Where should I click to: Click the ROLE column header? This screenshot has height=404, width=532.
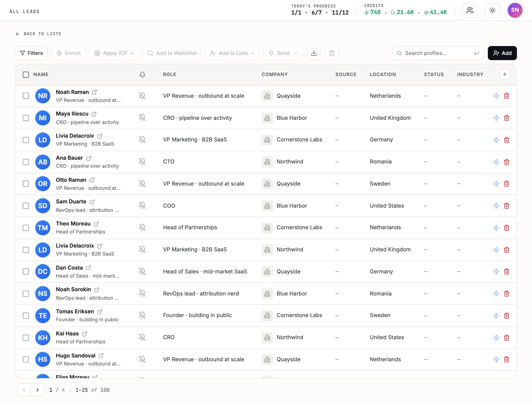(x=170, y=74)
